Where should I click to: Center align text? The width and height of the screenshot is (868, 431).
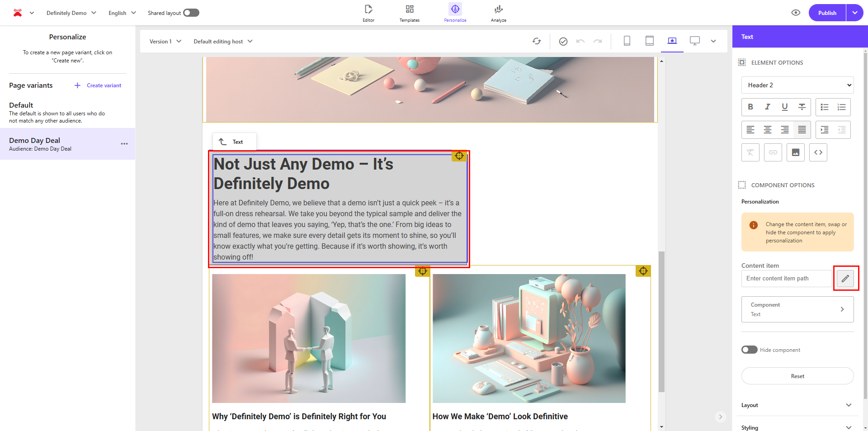click(768, 130)
